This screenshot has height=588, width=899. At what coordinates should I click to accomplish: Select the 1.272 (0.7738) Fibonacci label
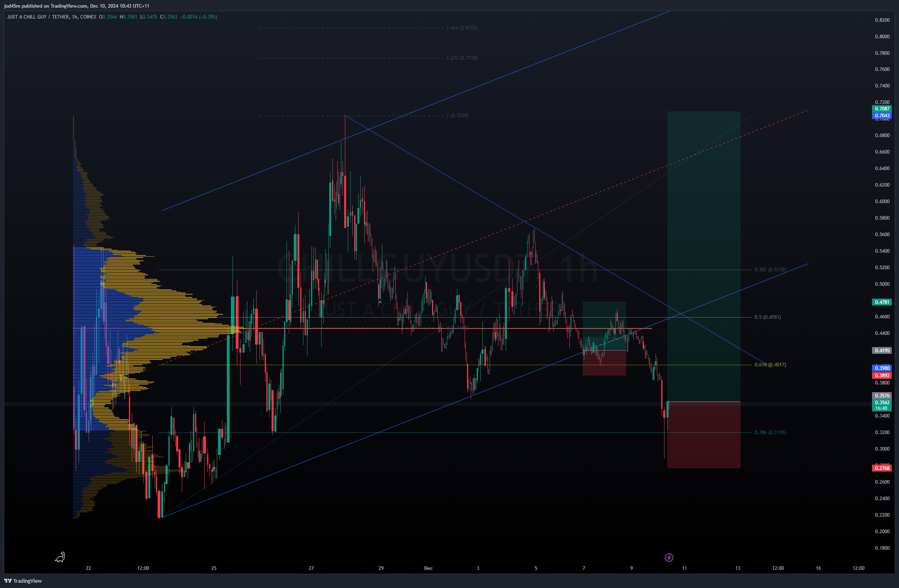462,58
